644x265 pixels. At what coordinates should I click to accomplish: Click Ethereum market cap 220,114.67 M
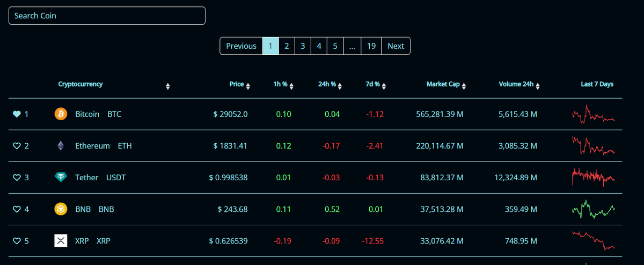coord(440,146)
